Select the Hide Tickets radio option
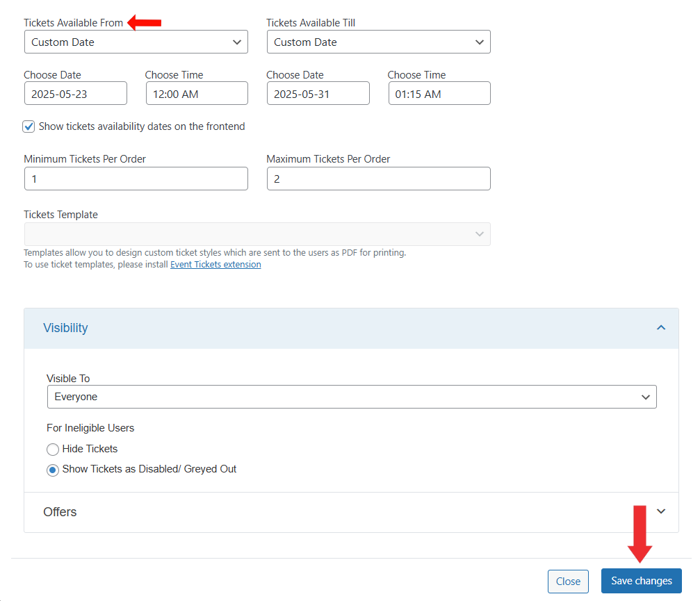 (x=53, y=450)
